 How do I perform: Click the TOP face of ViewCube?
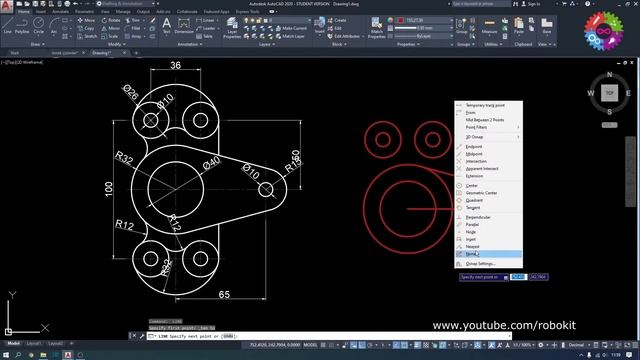pyautogui.click(x=609, y=93)
